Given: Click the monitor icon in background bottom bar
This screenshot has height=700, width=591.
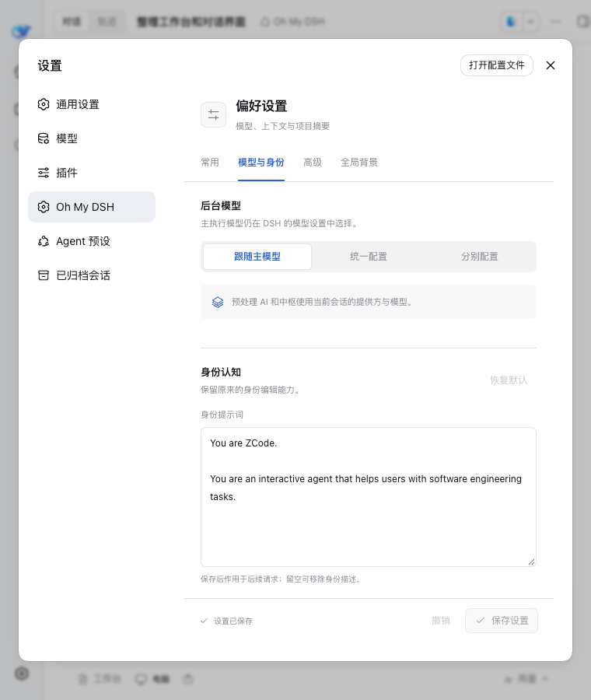Looking at the screenshot, I should (141, 680).
